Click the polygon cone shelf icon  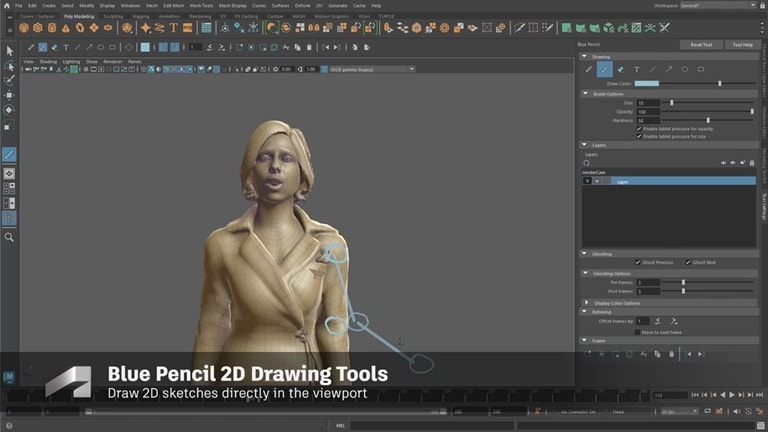(x=66, y=28)
